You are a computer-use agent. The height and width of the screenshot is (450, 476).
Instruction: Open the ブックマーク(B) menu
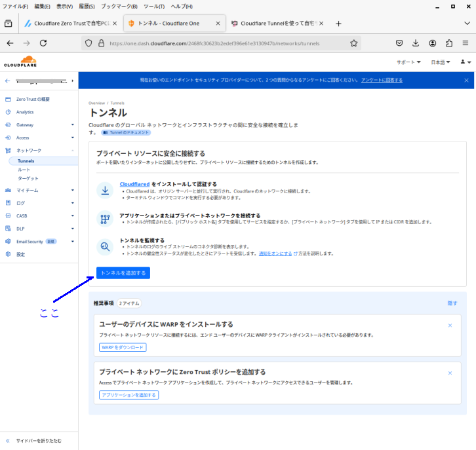coord(119,7)
